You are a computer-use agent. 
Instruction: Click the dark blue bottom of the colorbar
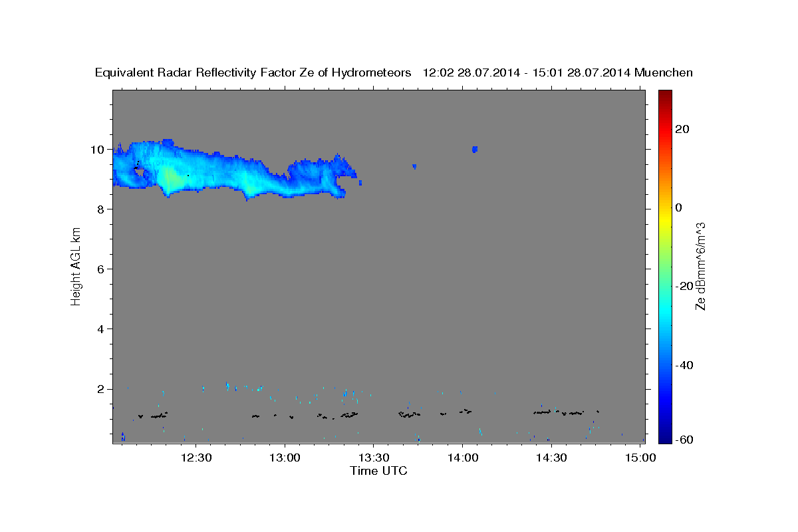664,438
